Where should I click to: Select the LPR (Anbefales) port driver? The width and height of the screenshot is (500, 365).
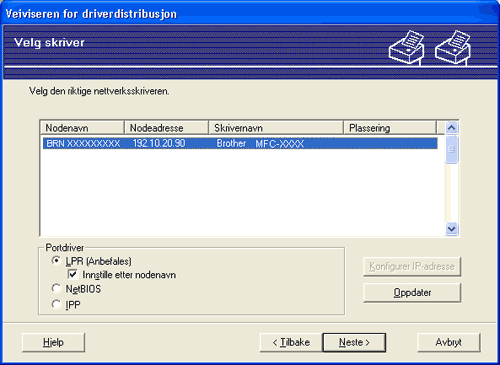[56, 261]
